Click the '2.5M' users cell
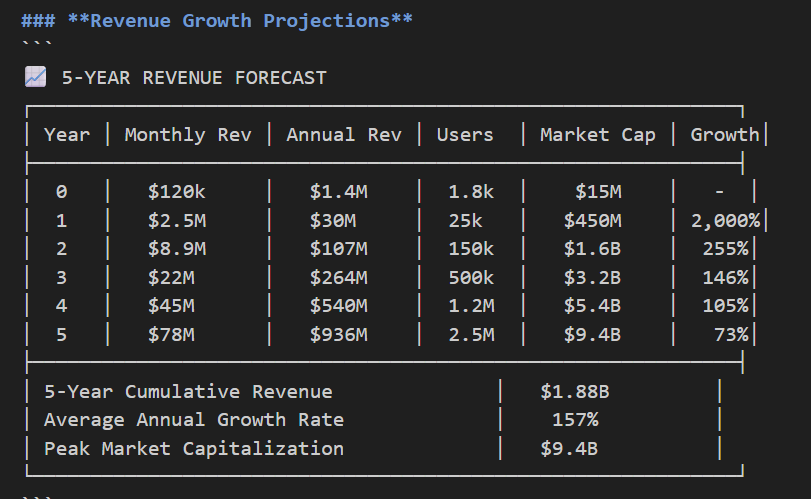The height and width of the screenshot is (499, 811). [471, 335]
